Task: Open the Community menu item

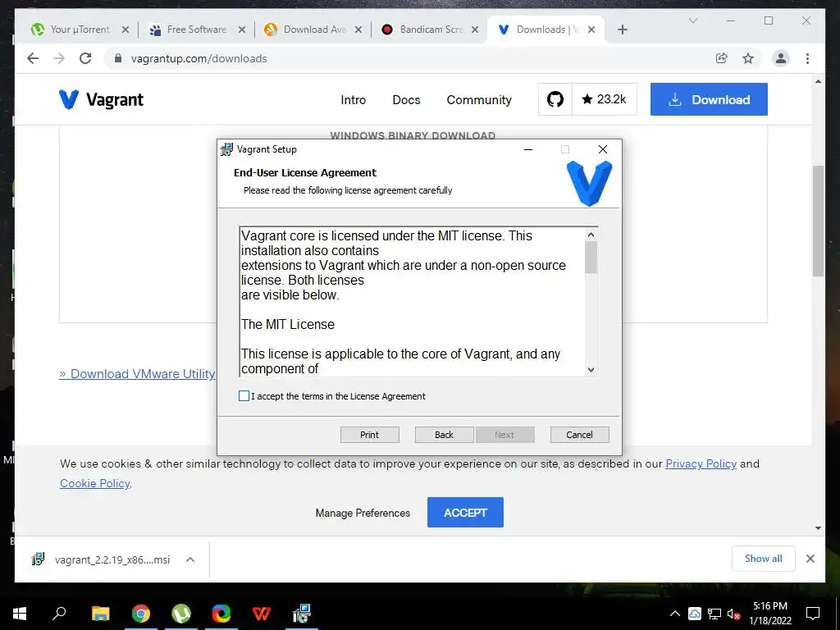Action: (479, 99)
